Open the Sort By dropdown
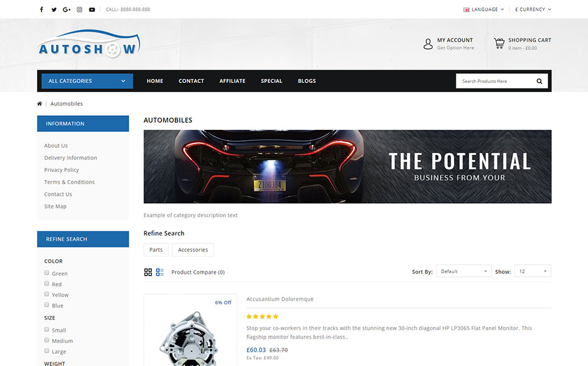 pyautogui.click(x=464, y=271)
